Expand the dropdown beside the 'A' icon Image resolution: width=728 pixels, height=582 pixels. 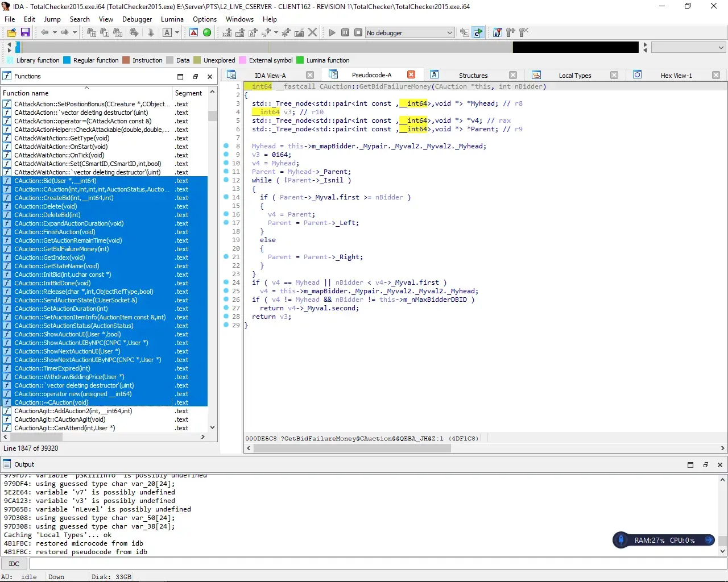[x=177, y=32]
